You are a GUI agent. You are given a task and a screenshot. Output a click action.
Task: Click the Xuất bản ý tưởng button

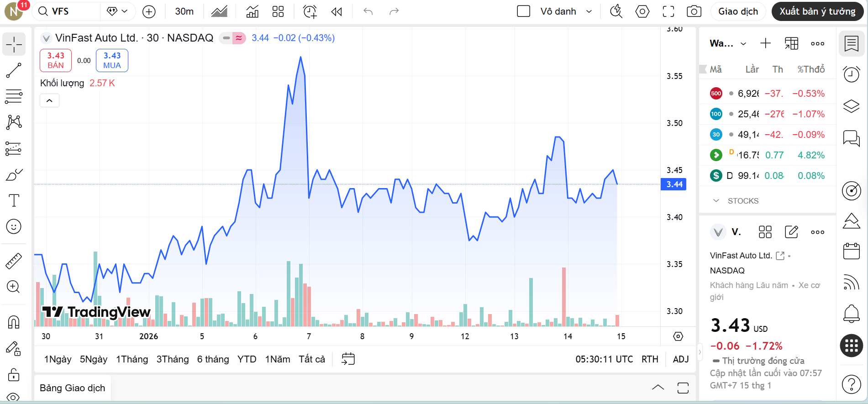(x=817, y=11)
